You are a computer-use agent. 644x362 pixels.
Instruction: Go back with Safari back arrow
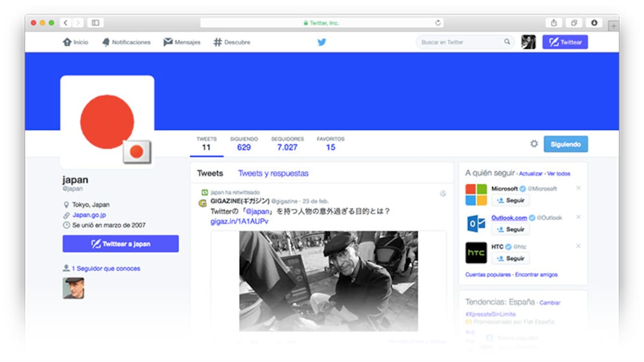click(66, 23)
